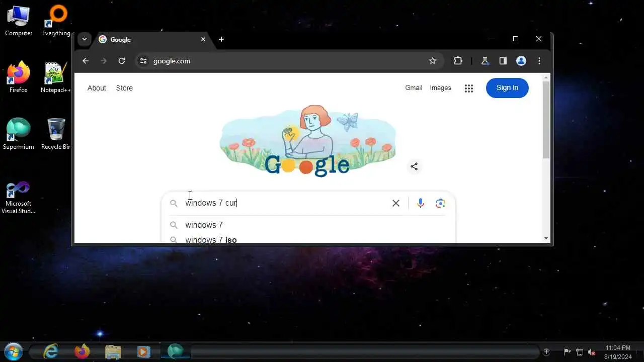This screenshot has width=644, height=362.
Task: Open the Gmail link
Action: (414, 87)
